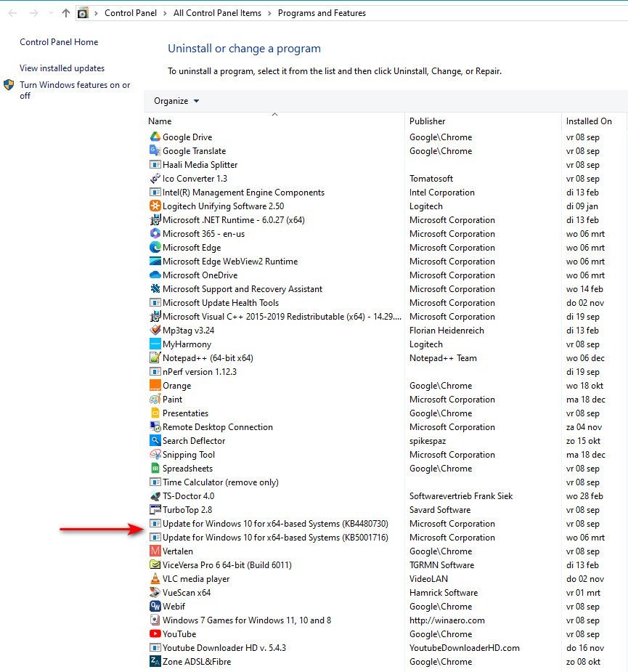628x672 pixels.
Task: Click the Snipping Tool icon
Action: point(155,455)
